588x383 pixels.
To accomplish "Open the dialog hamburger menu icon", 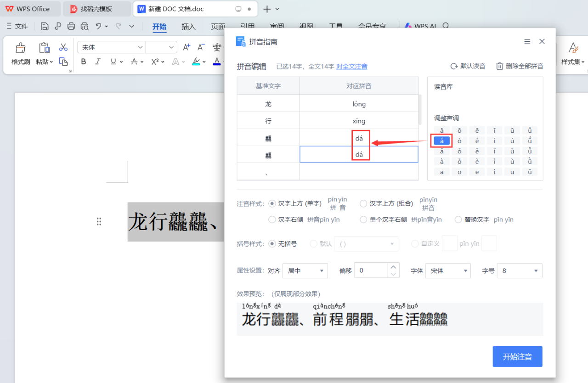I will (527, 41).
